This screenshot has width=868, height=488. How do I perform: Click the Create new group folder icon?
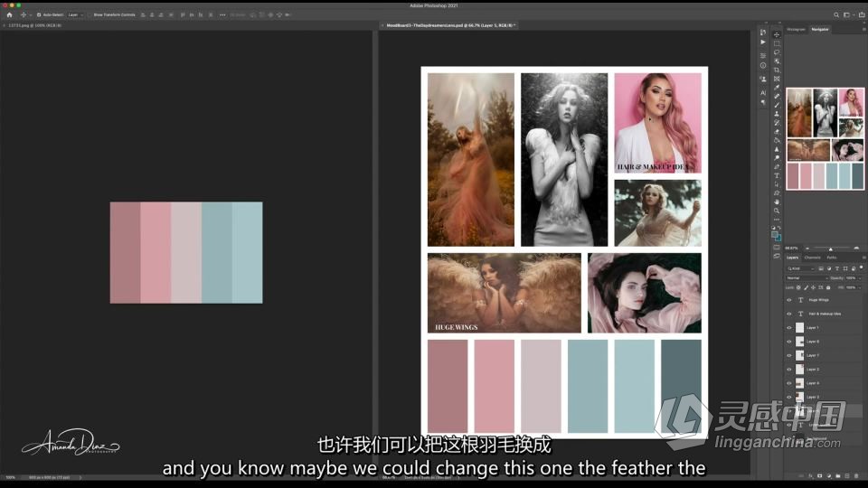[x=838, y=476]
